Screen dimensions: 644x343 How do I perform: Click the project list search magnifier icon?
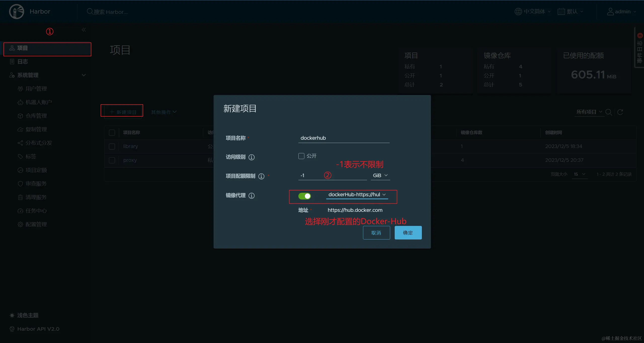[608, 112]
